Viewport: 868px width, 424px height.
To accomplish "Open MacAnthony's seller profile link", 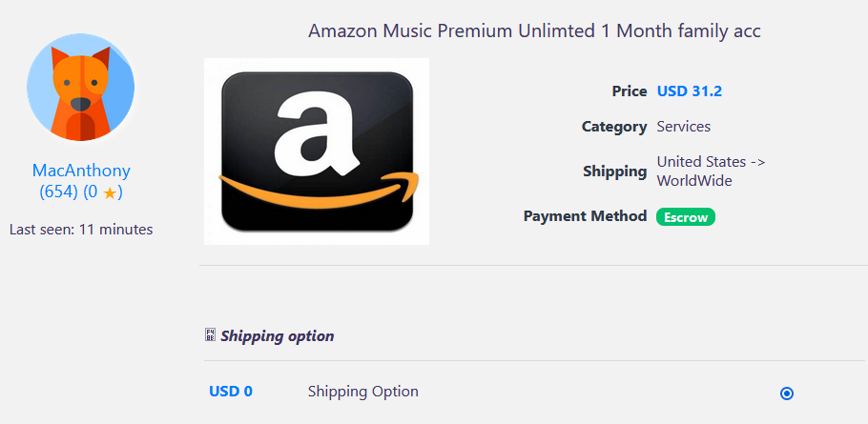I will (81, 171).
